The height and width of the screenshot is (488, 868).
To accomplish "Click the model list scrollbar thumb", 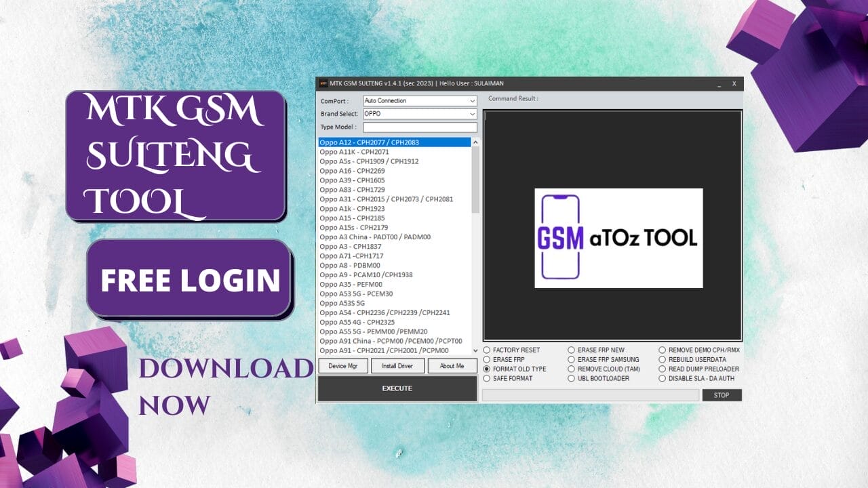I will coord(475,179).
